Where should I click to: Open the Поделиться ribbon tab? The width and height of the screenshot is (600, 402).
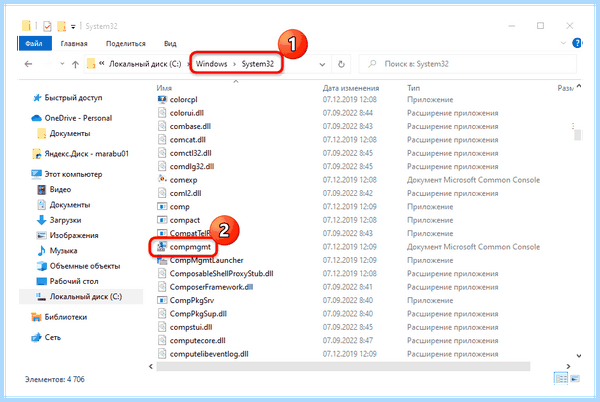[x=126, y=44]
